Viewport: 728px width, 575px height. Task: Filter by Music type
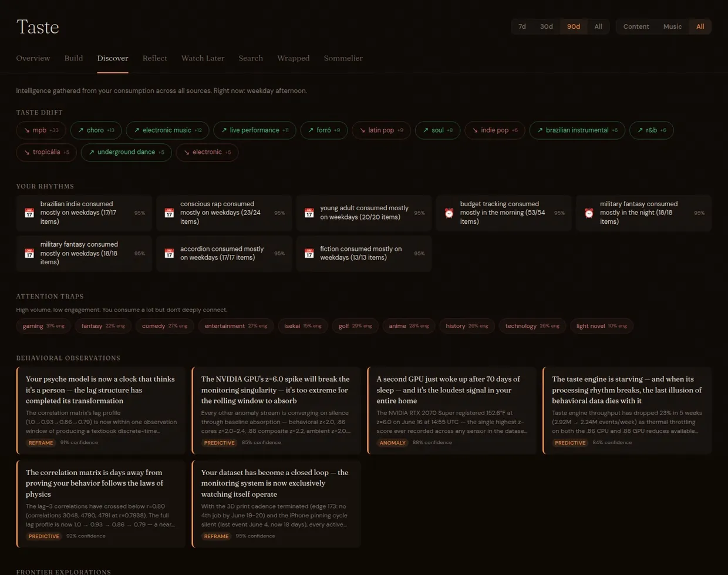tap(672, 26)
